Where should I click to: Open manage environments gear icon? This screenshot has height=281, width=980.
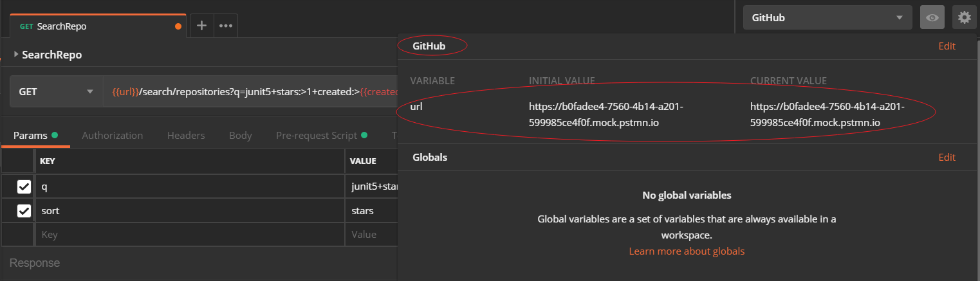[964, 18]
